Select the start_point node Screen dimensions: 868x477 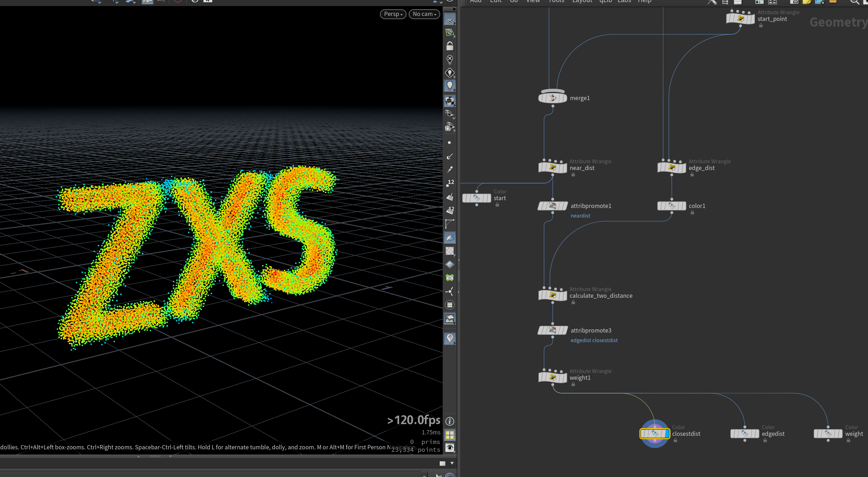(741, 19)
